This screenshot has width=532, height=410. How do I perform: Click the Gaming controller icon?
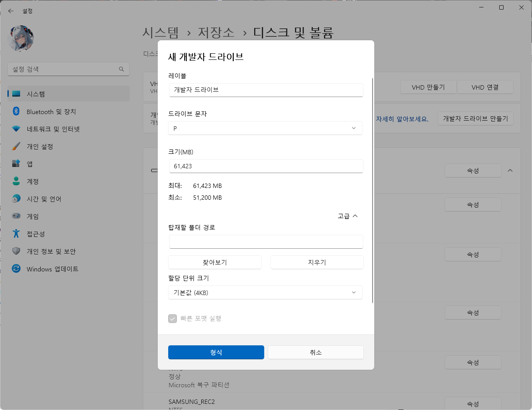coord(16,216)
